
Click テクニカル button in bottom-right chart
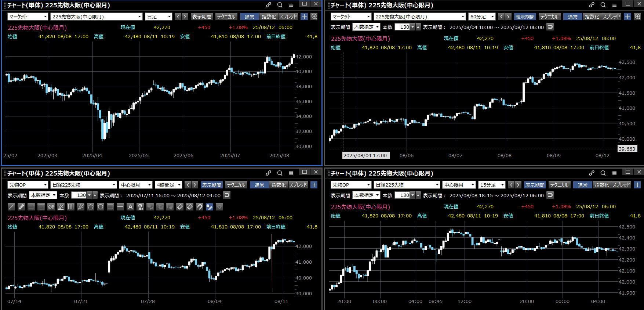click(559, 185)
